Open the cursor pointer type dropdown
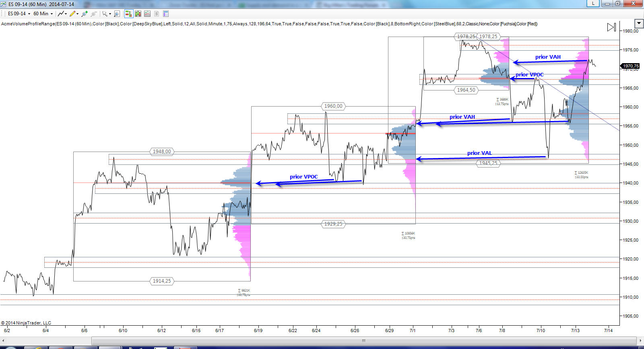This screenshot has height=349, width=644. click(107, 14)
